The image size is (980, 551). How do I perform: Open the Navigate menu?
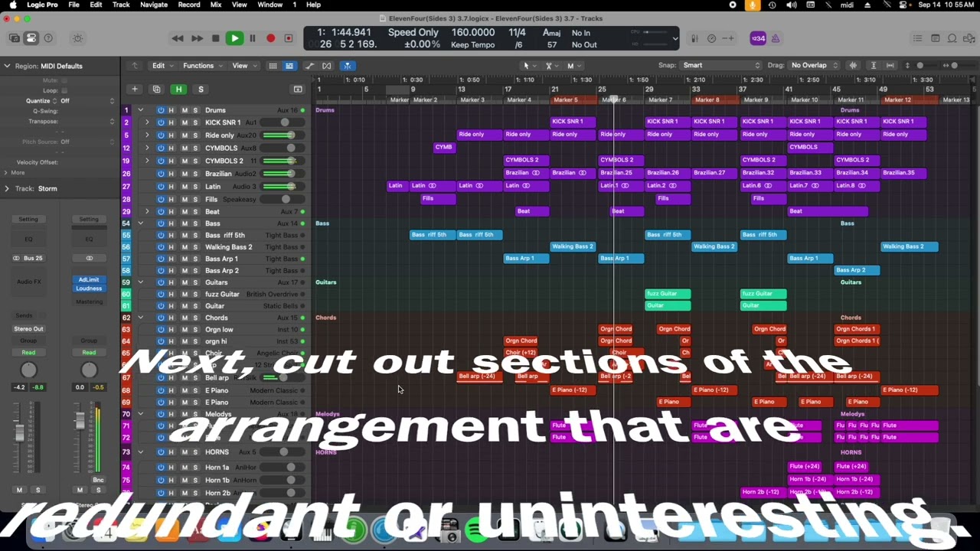point(153,5)
